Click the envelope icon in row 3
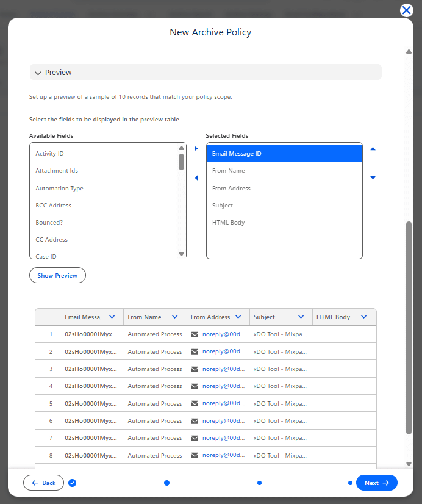The height and width of the screenshot is (504, 422). pos(195,369)
